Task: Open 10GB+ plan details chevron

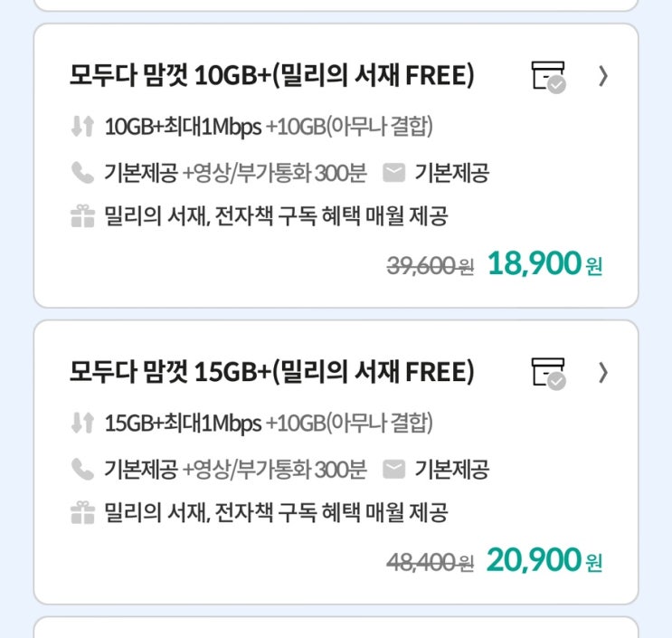Action: coord(603,76)
